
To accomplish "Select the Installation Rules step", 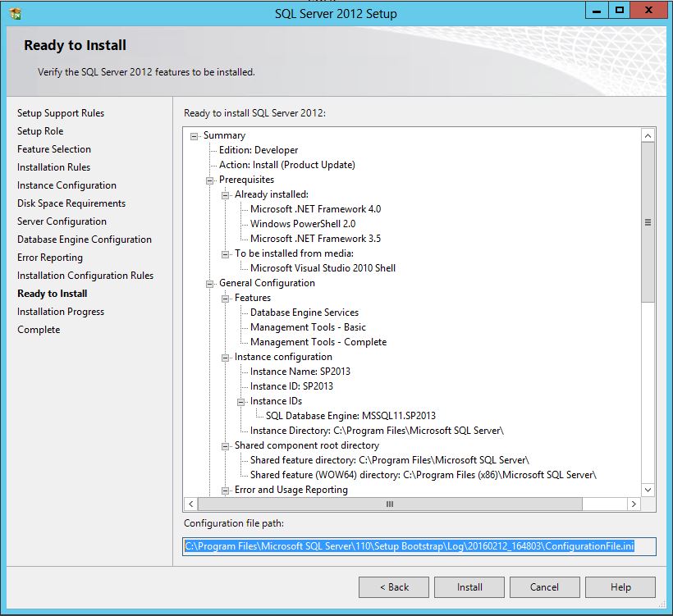I will click(x=53, y=167).
